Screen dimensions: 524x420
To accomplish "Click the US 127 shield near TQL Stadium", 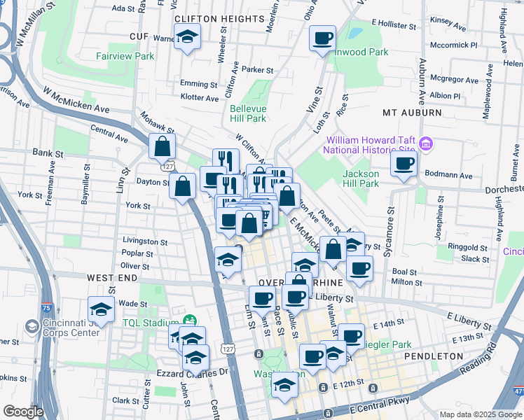I will (228, 349).
